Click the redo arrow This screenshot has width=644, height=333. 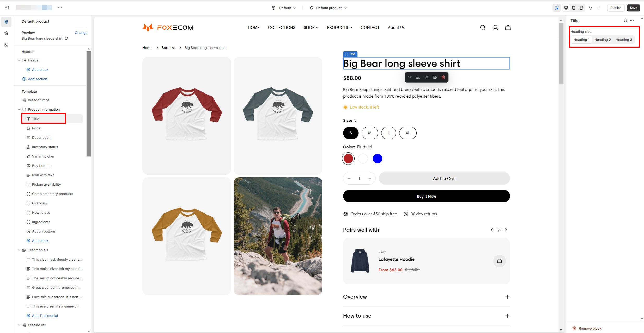pos(599,8)
